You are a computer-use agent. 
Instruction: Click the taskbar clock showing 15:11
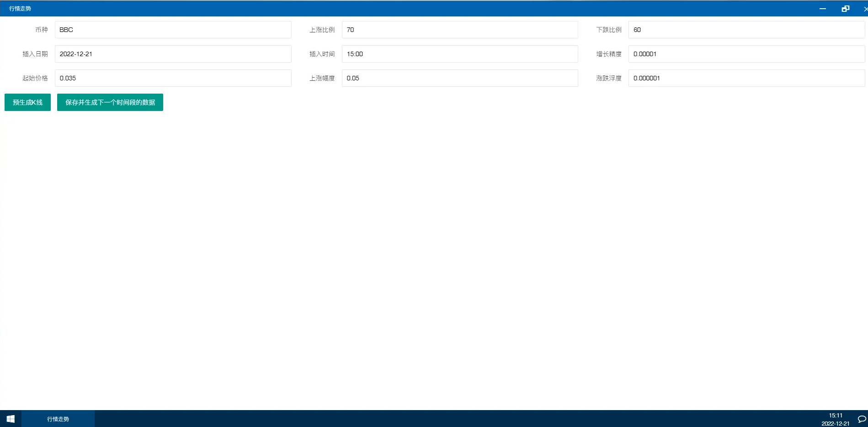pos(836,419)
